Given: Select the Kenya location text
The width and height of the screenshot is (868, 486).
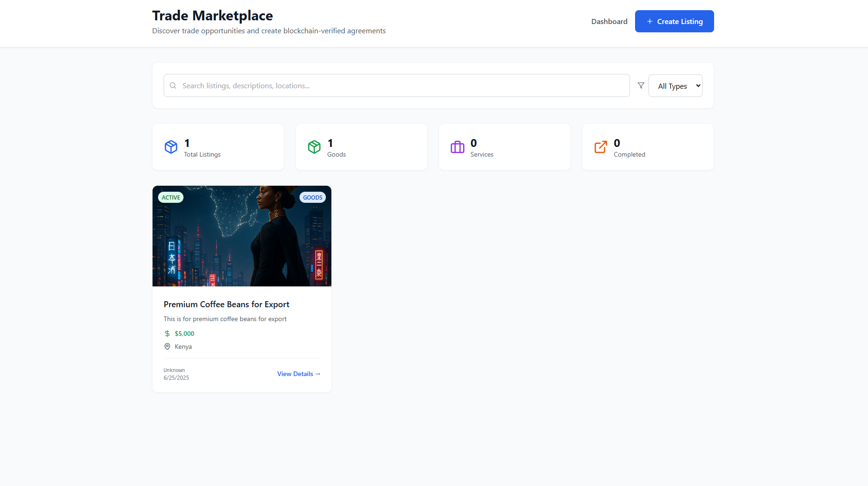Looking at the screenshot, I should click(183, 346).
